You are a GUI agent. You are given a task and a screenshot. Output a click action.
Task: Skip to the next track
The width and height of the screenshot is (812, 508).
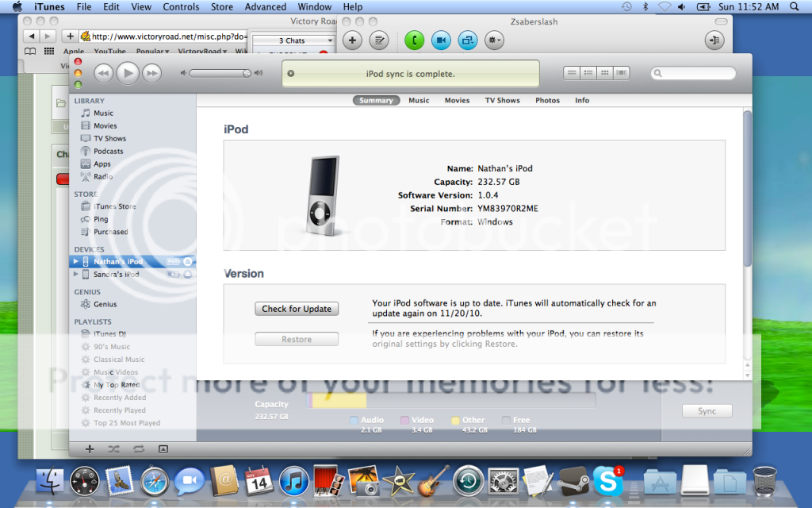pos(151,73)
